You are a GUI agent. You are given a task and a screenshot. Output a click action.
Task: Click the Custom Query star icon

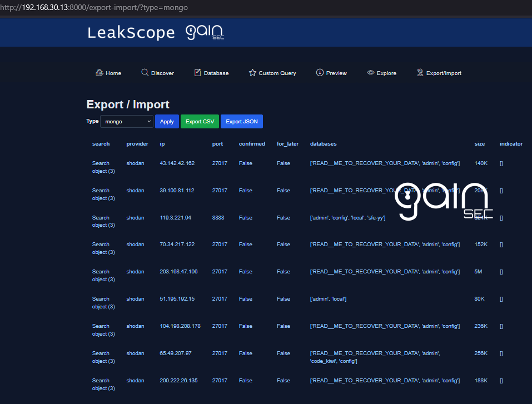coord(252,73)
